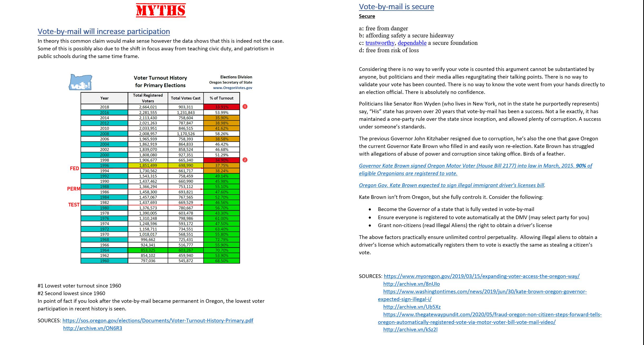Open the archive.vn/8nUIo link
The height and width of the screenshot is (345, 644).
411,284
